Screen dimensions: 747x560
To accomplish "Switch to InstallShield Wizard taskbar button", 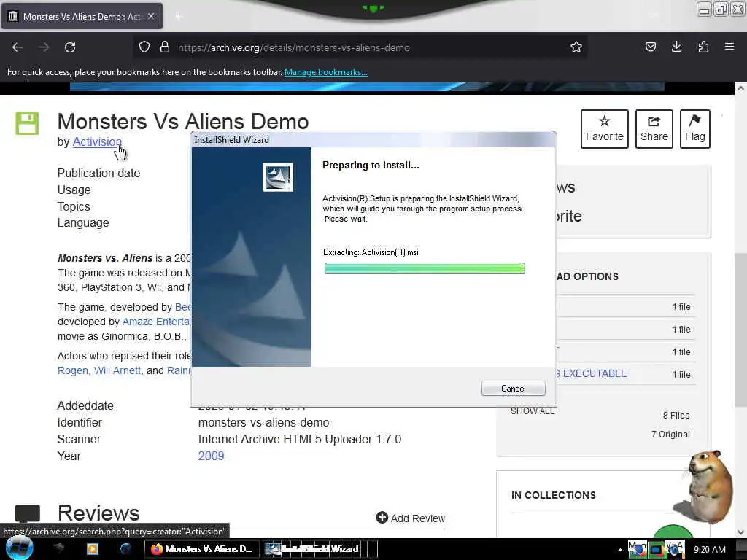I will 311,549.
